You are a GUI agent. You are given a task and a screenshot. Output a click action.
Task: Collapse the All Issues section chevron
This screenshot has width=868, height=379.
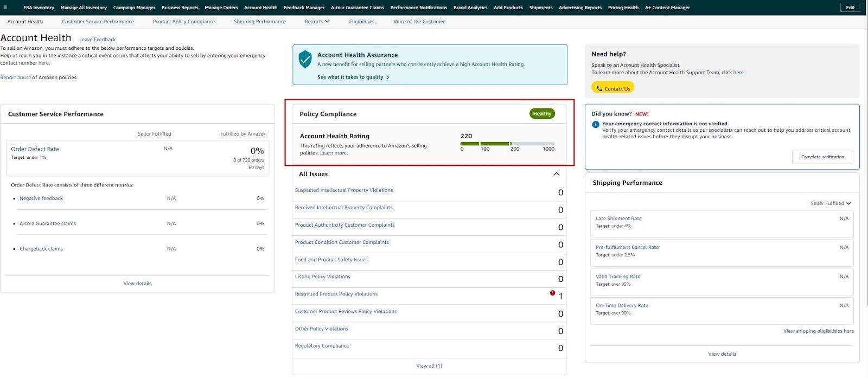[x=556, y=174]
